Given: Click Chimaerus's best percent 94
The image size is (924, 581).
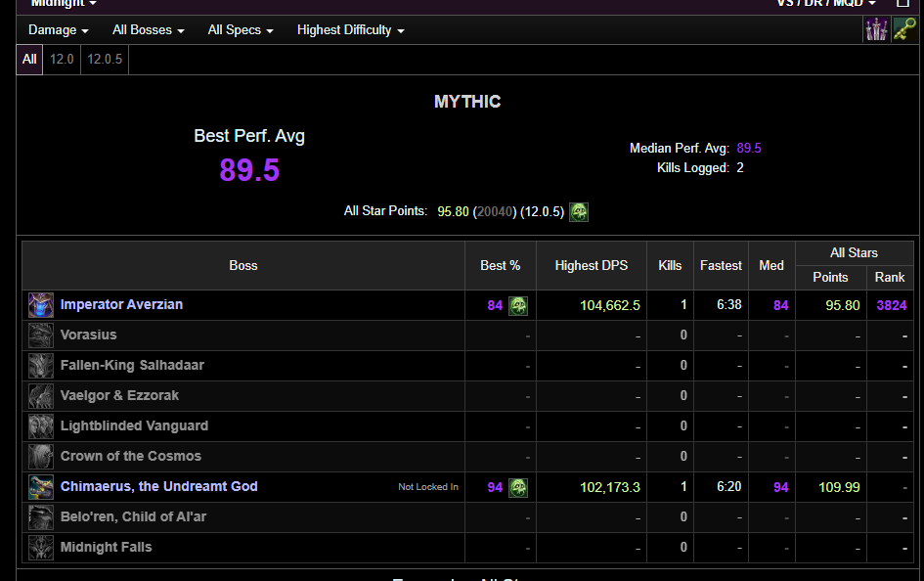Looking at the screenshot, I should coord(495,488).
